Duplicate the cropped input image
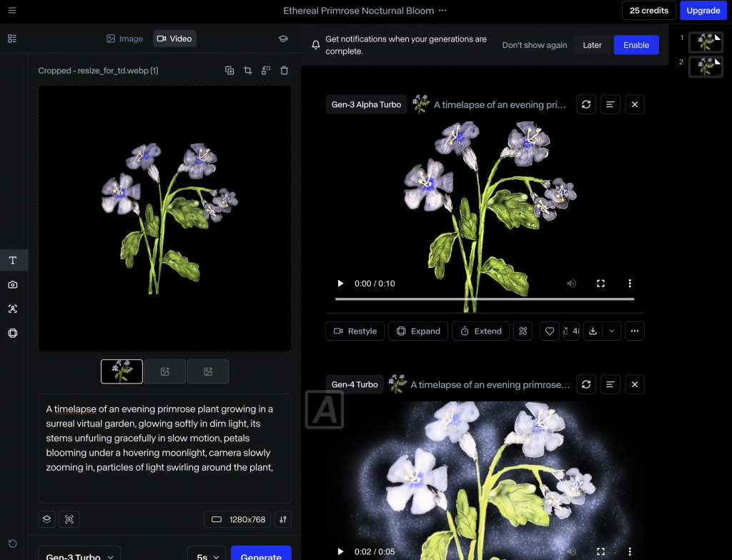Image resolution: width=732 pixels, height=560 pixels. 229,71
